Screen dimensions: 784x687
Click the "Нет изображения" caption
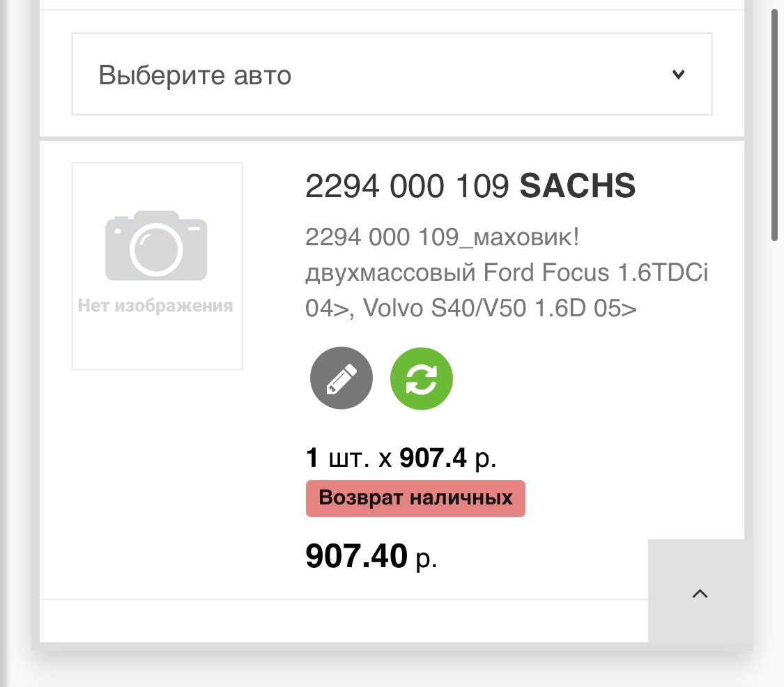click(x=155, y=305)
